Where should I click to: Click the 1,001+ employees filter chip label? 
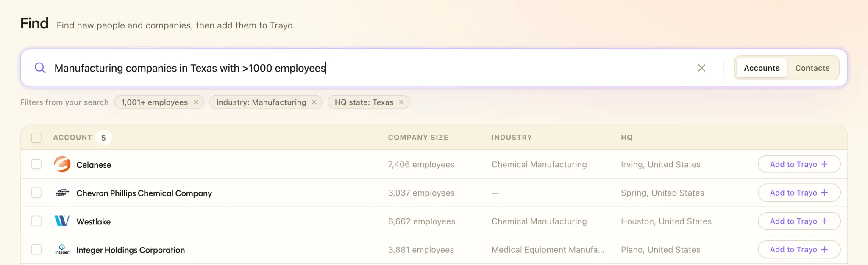tap(154, 102)
